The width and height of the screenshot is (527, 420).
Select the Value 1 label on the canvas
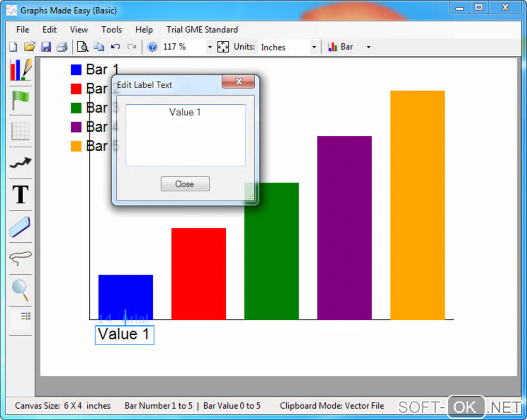point(125,335)
